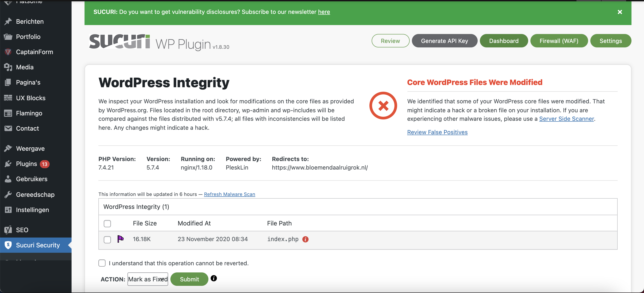Click the Submit button
644x293 pixels.
pyautogui.click(x=189, y=279)
